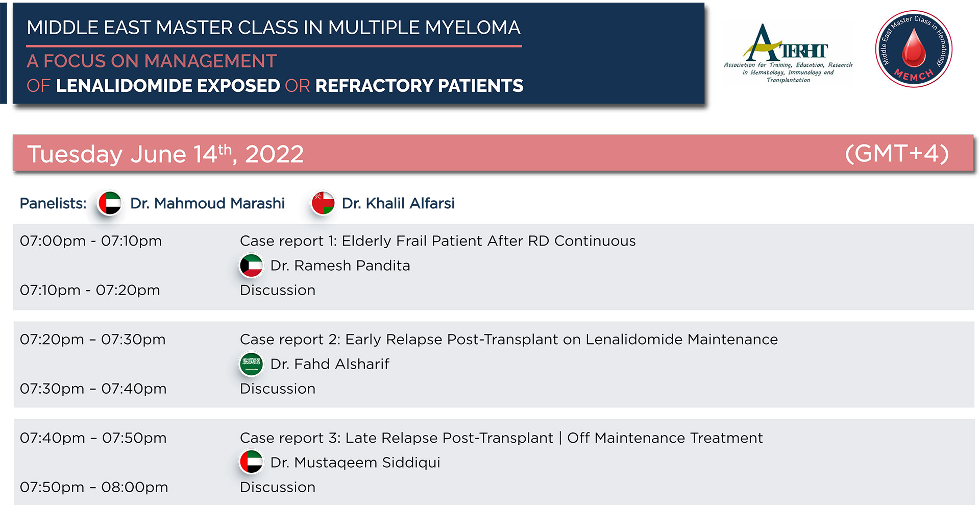Open Case report 1: Elderly Frail Patient title

(x=438, y=241)
